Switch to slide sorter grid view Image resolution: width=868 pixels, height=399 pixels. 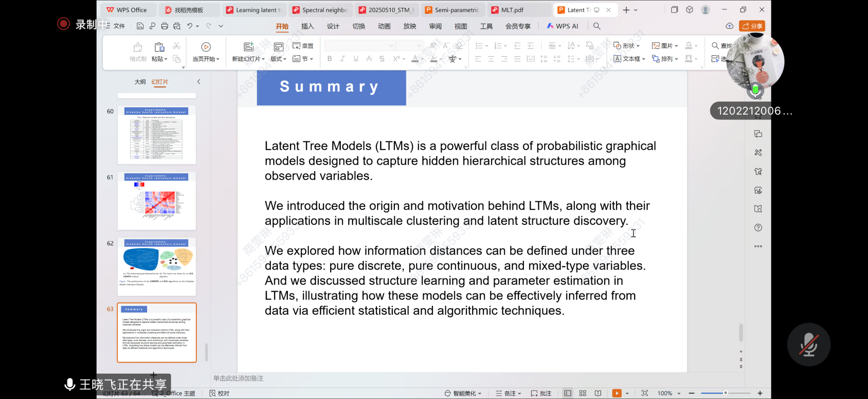point(583,393)
